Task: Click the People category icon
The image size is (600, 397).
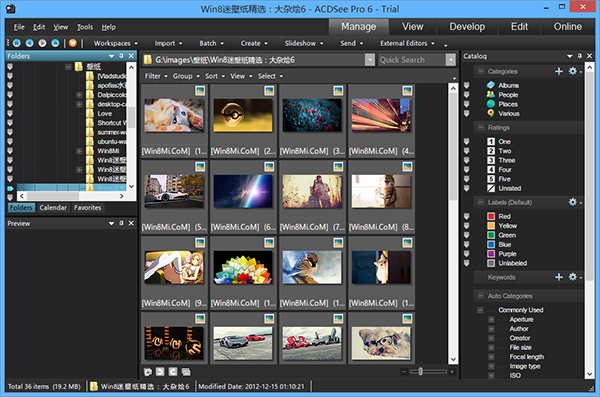Action: [x=491, y=95]
